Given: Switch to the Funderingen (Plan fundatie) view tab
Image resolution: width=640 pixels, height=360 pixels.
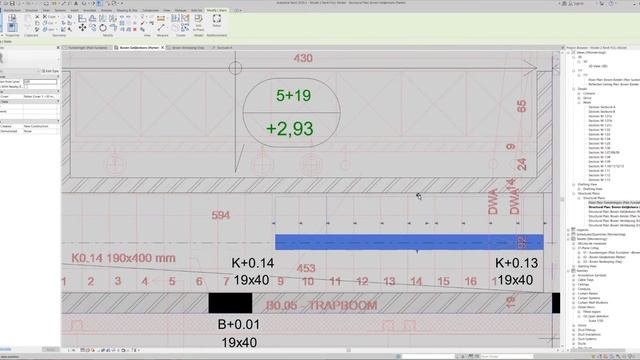Looking at the screenshot, I should 87,48.
